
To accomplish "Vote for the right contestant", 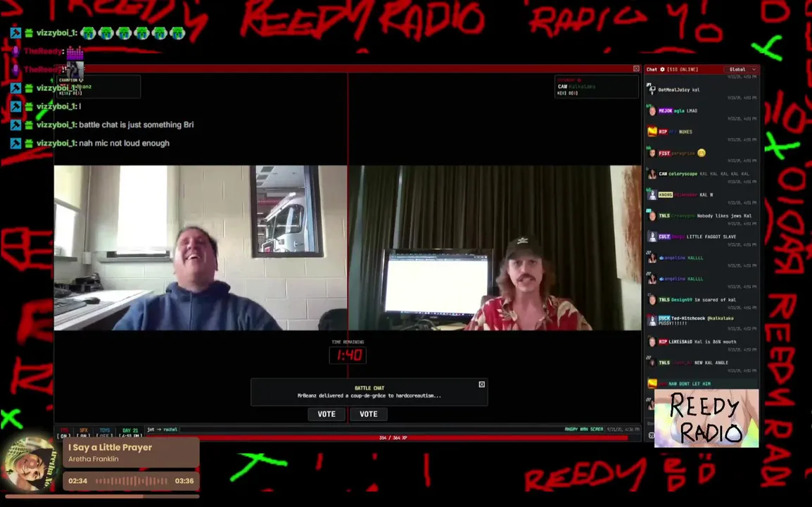I will click(x=369, y=414).
